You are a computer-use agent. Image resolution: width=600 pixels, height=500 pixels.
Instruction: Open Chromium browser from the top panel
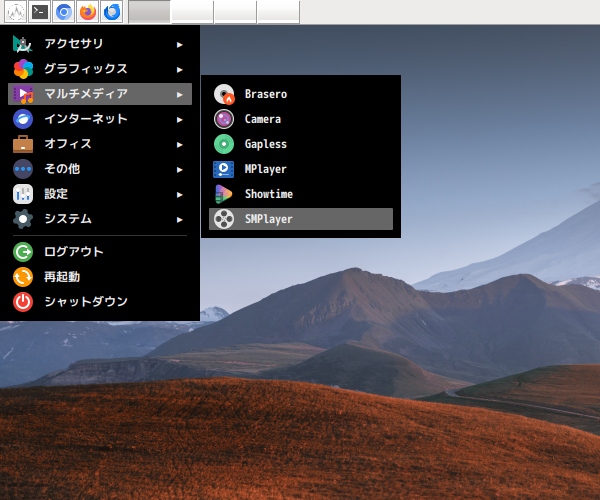point(64,12)
